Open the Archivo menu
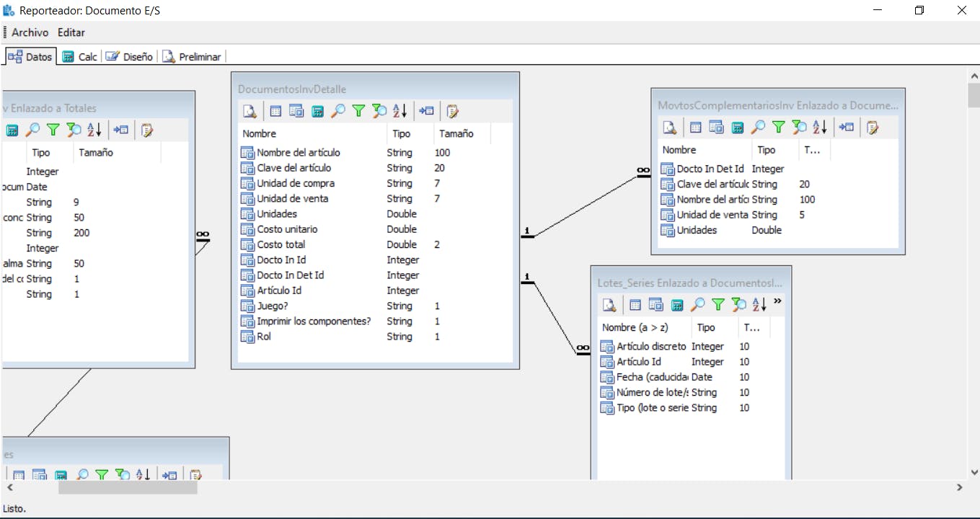Screen dimensions: 980x519 pyautogui.click(x=30, y=32)
